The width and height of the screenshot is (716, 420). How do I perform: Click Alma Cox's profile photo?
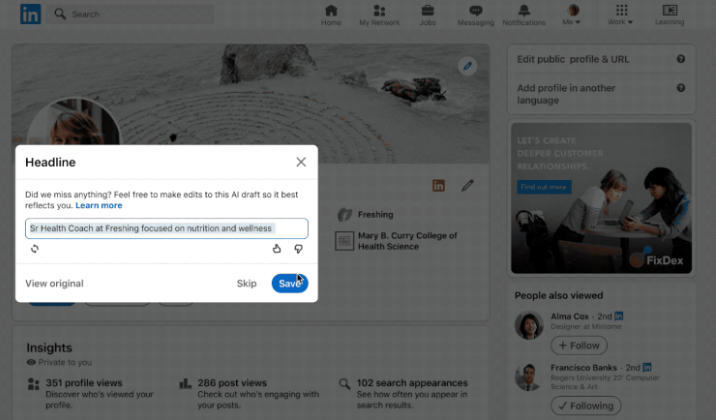pos(529,326)
